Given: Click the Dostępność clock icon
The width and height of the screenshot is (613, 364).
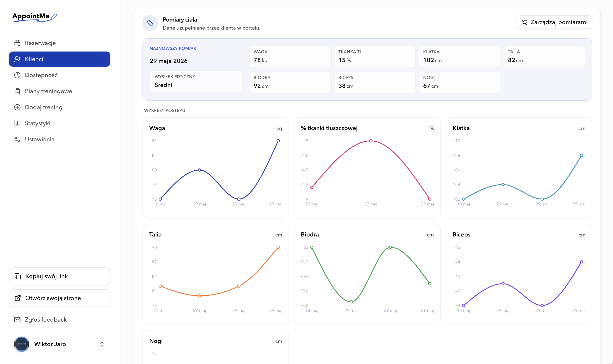Looking at the screenshot, I should pyautogui.click(x=17, y=75).
